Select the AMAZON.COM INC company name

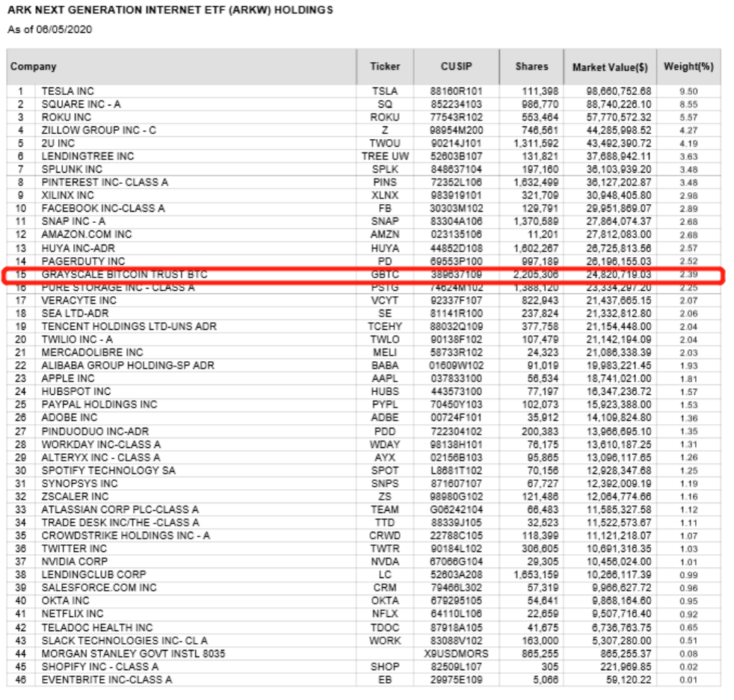pyautogui.click(x=87, y=235)
